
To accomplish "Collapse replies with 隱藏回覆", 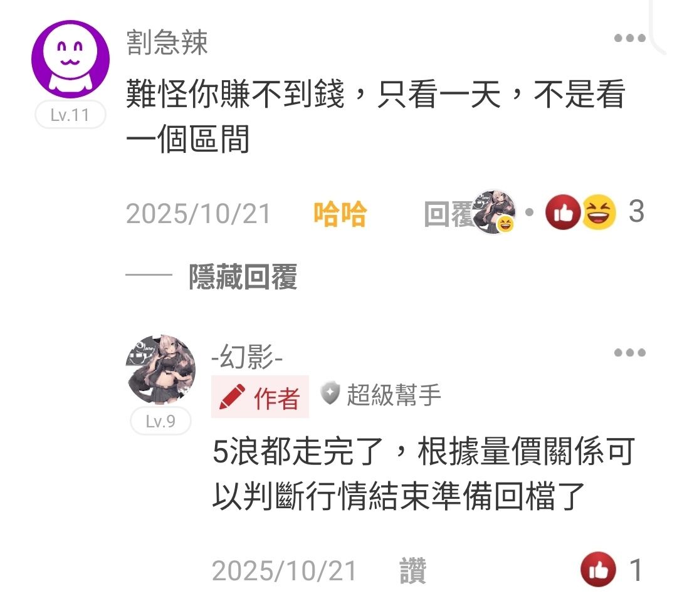I will point(243,277).
